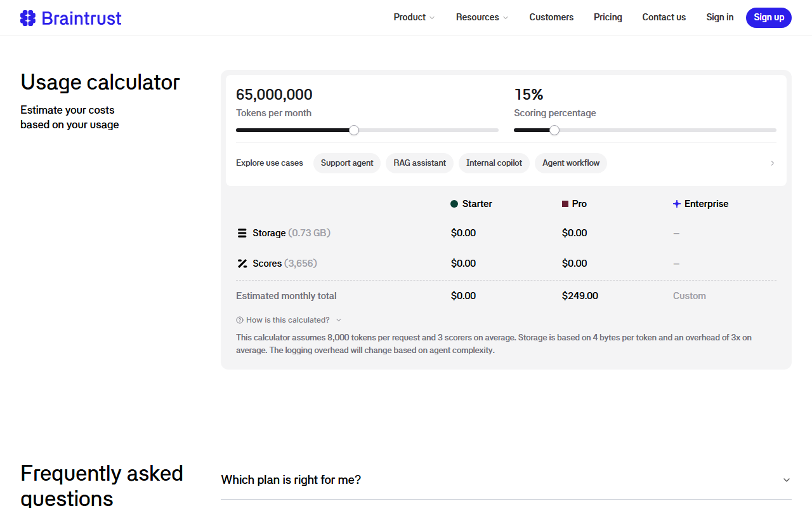This screenshot has height=508, width=812.
Task: Choose the Agent workflow use case
Action: pyautogui.click(x=571, y=163)
